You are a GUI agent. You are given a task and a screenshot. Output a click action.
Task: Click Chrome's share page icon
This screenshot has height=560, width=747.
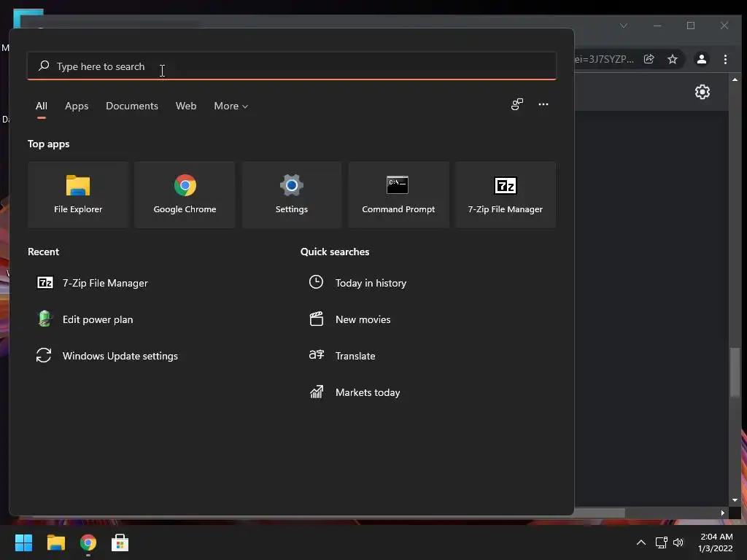click(x=649, y=59)
